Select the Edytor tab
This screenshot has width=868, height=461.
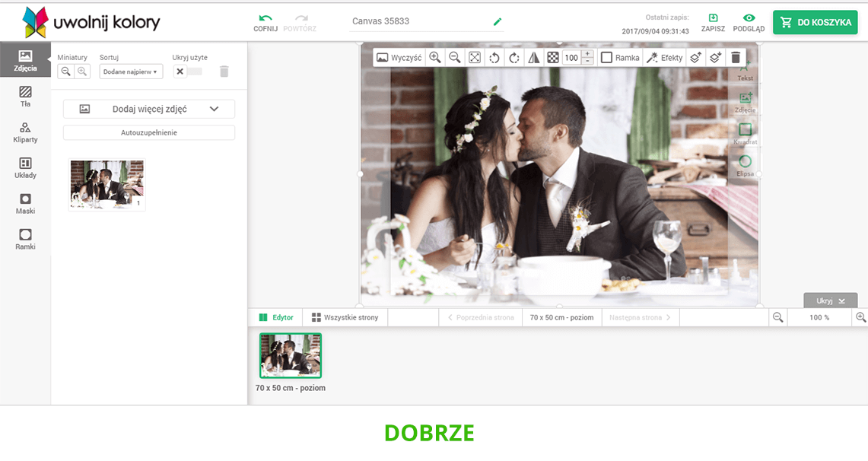click(x=275, y=317)
